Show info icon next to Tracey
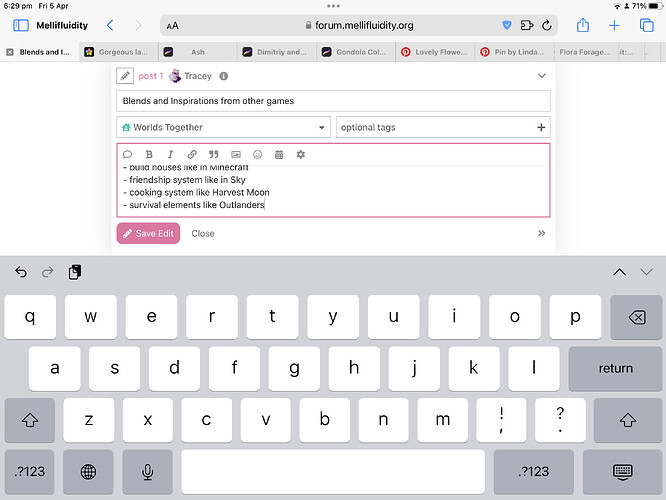 (x=223, y=76)
